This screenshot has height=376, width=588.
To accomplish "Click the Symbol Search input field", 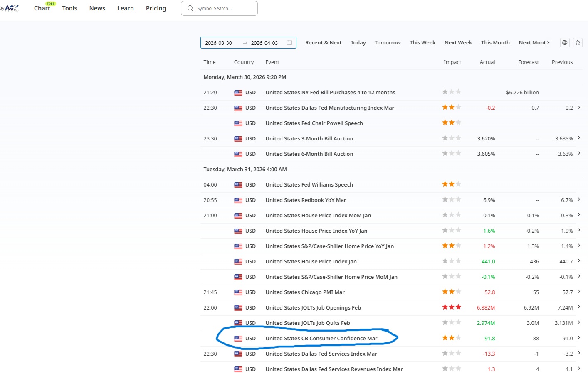I will [225, 8].
